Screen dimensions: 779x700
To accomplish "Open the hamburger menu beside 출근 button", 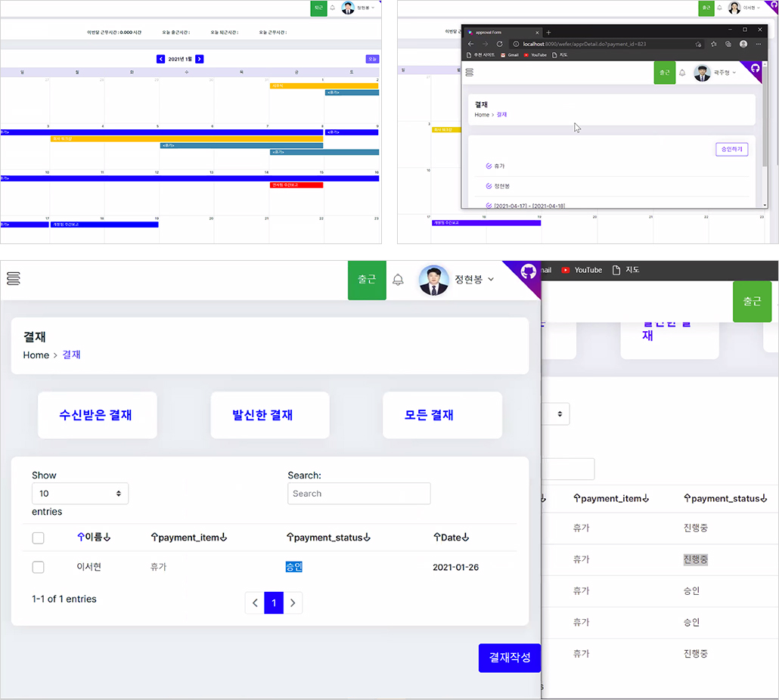I will [x=14, y=278].
